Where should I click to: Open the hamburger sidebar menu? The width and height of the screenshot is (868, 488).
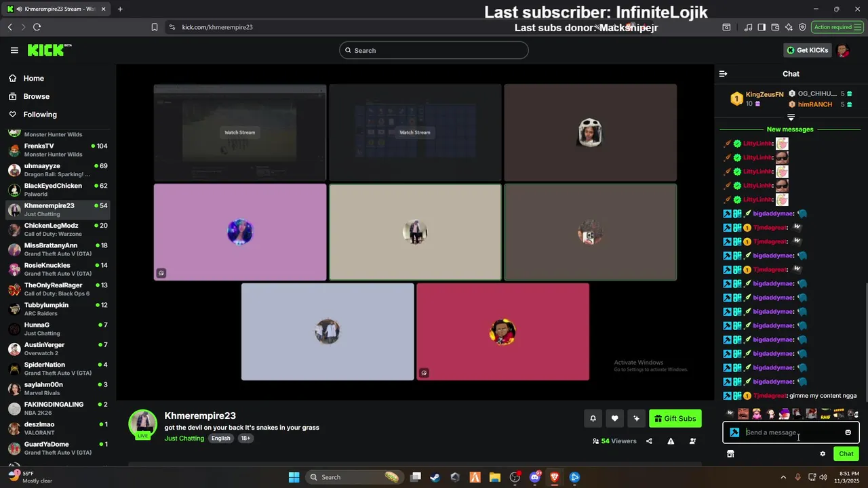(14, 50)
